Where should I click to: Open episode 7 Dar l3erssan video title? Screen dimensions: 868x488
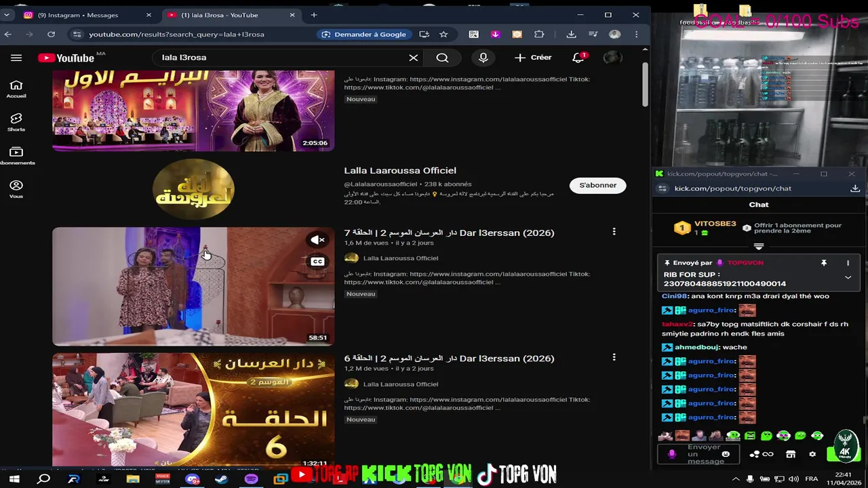pyautogui.click(x=449, y=232)
